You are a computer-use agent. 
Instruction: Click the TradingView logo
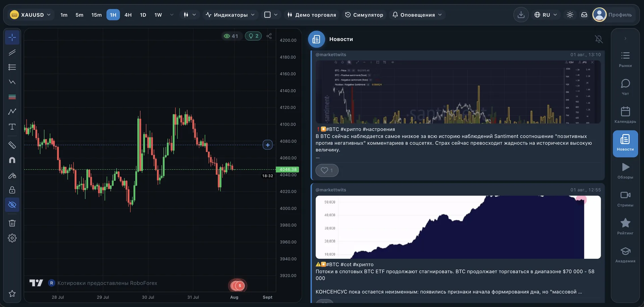[x=36, y=283]
